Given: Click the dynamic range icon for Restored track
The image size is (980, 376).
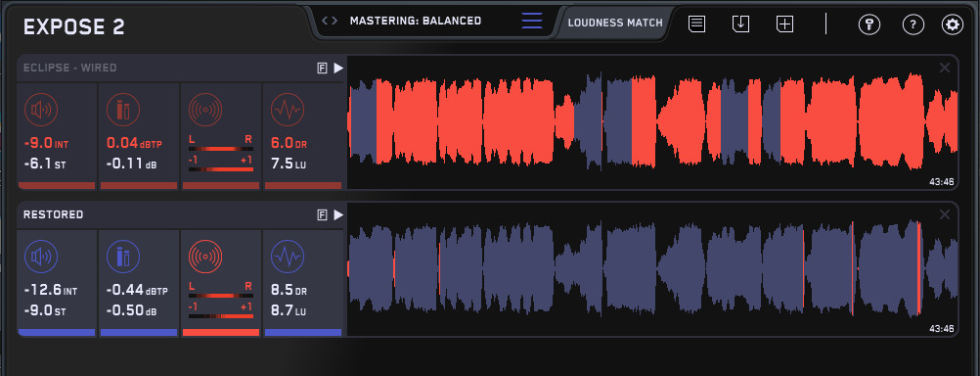Looking at the screenshot, I should point(287,257).
